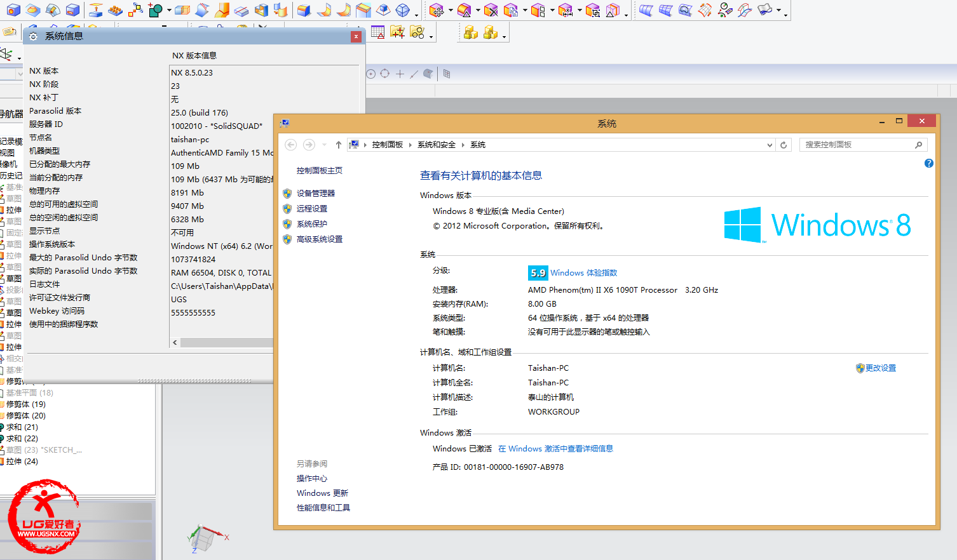957x560 pixels.
Task: Select 求和 (22) in the part navigator
Action: pos(22,439)
